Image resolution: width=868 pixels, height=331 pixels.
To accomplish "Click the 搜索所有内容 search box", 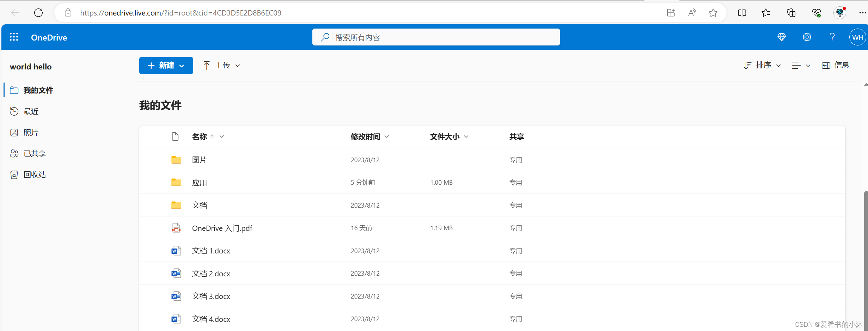I will point(436,37).
